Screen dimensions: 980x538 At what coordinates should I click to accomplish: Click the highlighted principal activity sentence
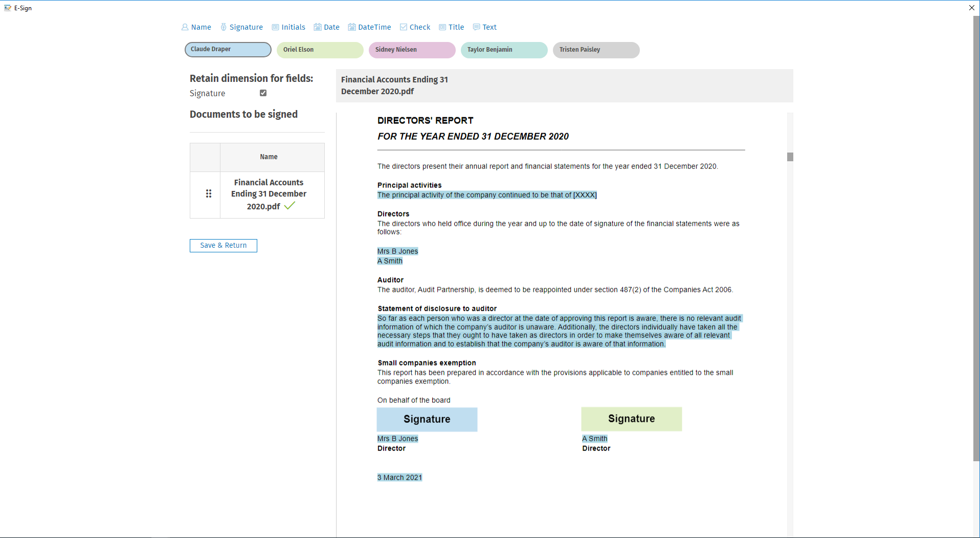tap(487, 195)
